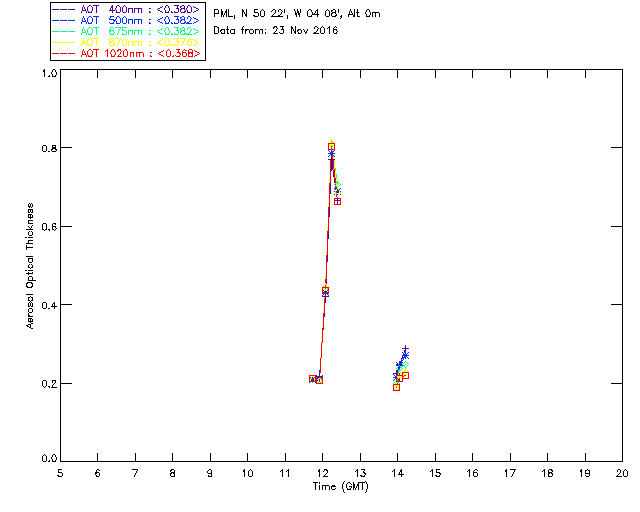640x512 pixels.
Task: Click the AOT 1020nm legend entry
Action: pos(126,53)
